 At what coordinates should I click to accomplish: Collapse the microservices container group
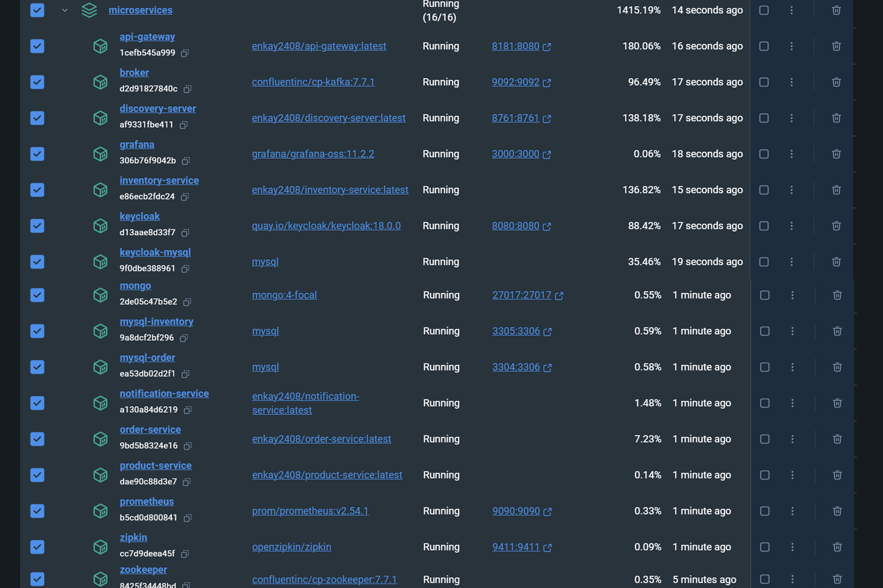65,10
